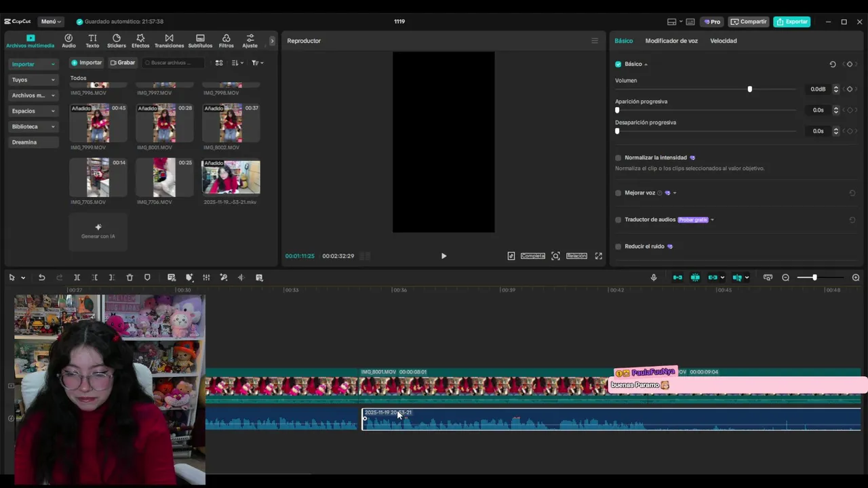The image size is (868, 488).
Task: Open the Menú dropdown
Action: click(51, 22)
